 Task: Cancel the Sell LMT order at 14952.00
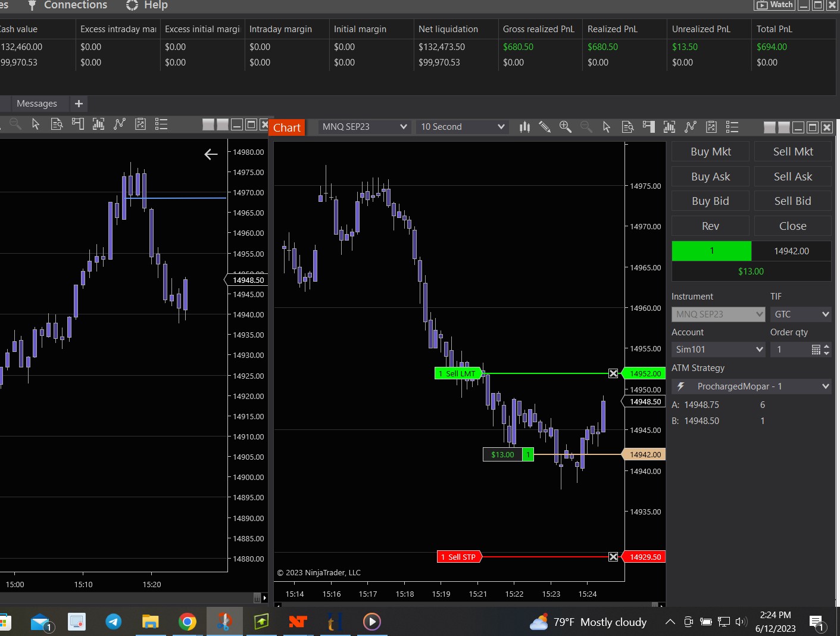(x=613, y=373)
